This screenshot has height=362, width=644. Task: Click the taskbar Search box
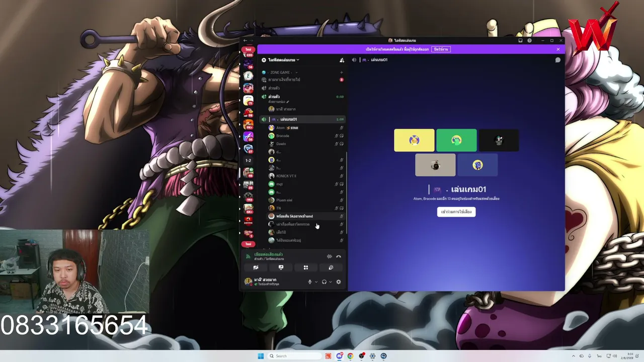[x=295, y=356]
